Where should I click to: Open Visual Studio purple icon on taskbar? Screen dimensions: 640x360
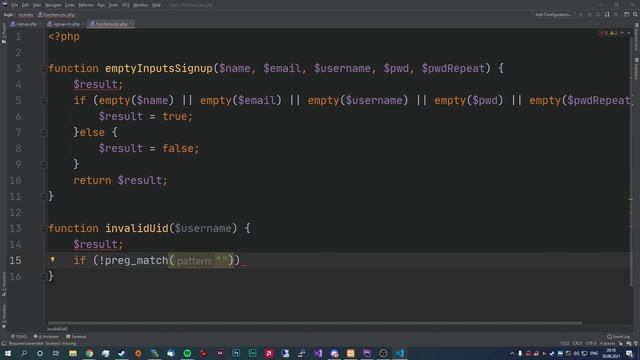point(318,353)
